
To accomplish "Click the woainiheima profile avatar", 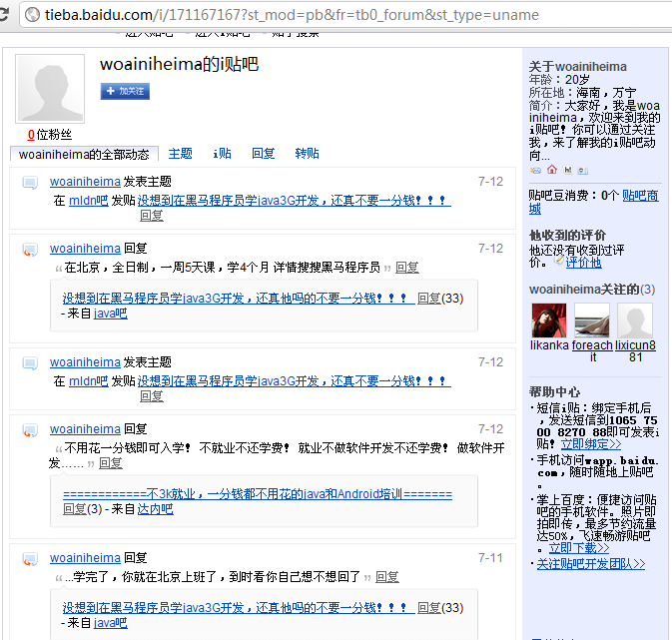I will pyautogui.click(x=50, y=88).
